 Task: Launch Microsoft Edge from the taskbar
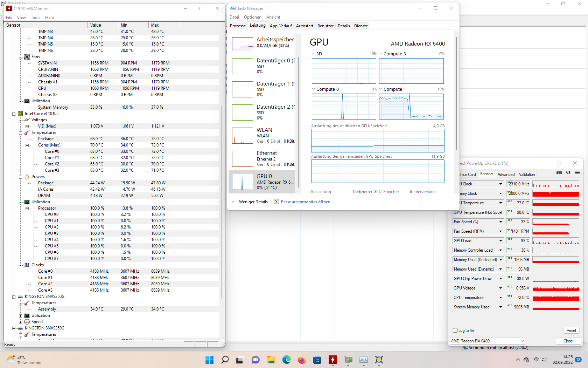[287, 360]
